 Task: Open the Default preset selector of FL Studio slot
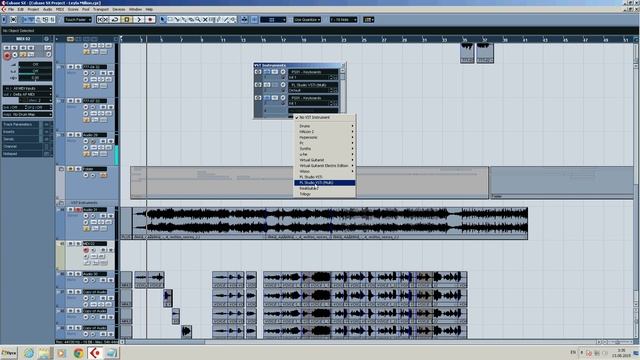[x=313, y=90]
